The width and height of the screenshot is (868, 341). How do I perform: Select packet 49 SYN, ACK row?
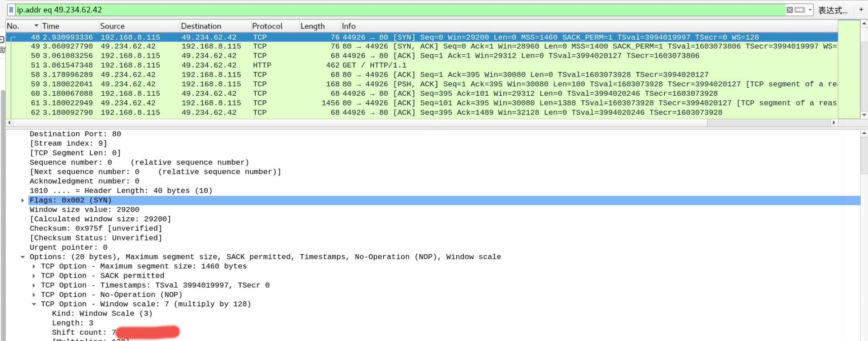422,46
